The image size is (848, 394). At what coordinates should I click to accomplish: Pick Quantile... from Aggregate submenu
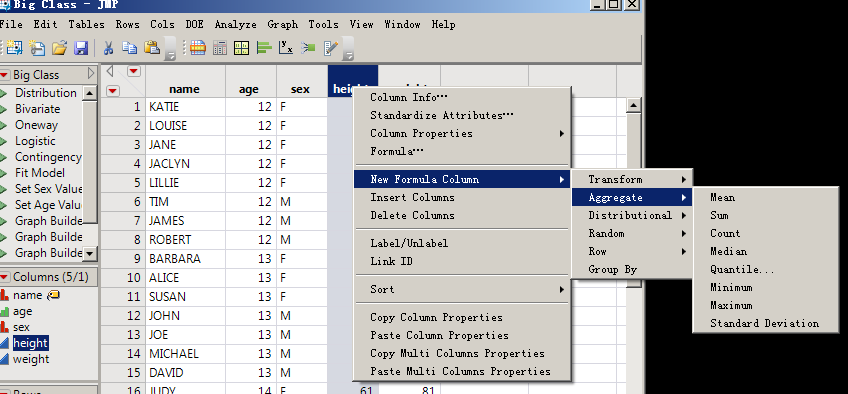765,270
